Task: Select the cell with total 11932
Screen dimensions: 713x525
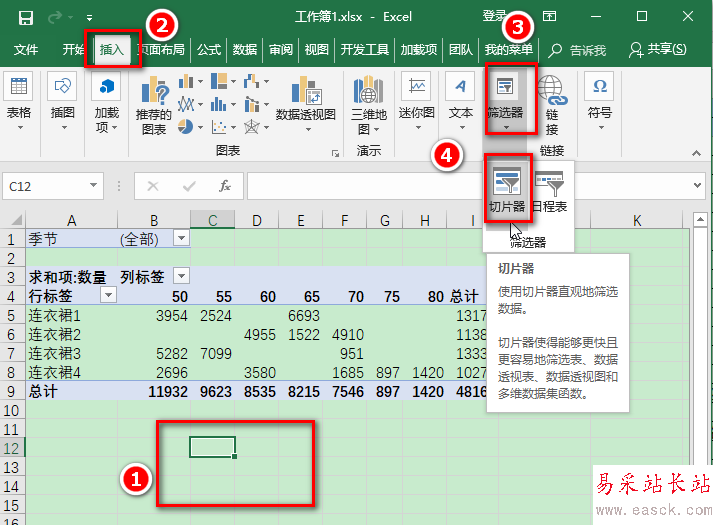Action: tap(154, 391)
